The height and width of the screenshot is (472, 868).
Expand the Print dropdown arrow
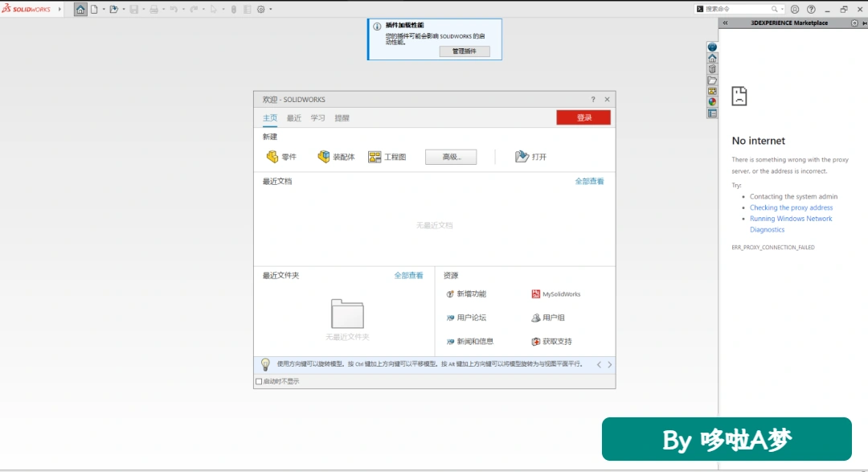tap(163, 10)
